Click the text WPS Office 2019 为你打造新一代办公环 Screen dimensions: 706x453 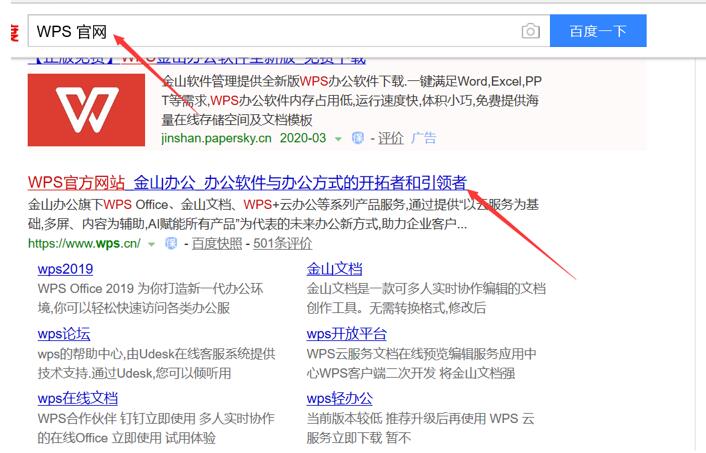coord(150,289)
